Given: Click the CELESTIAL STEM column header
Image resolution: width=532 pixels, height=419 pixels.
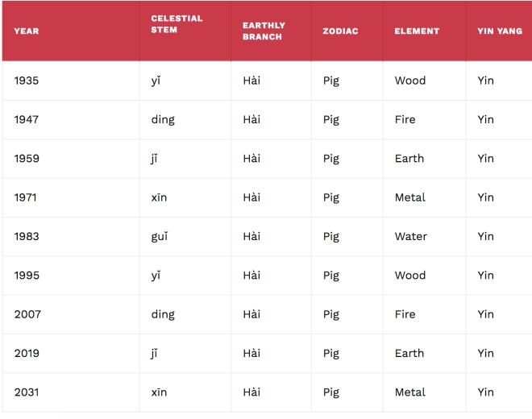Looking at the screenshot, I should coord(177,24).
